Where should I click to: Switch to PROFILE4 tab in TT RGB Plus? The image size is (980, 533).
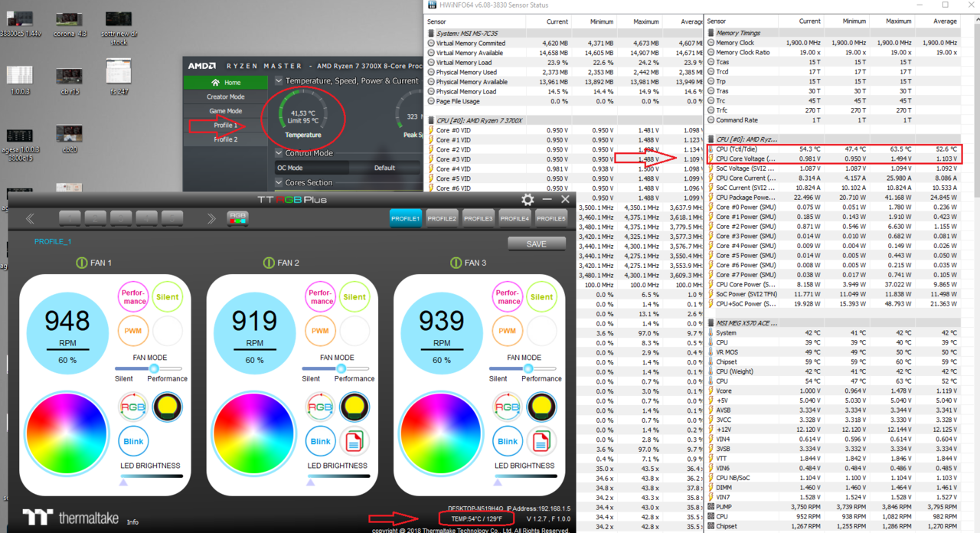514,217
